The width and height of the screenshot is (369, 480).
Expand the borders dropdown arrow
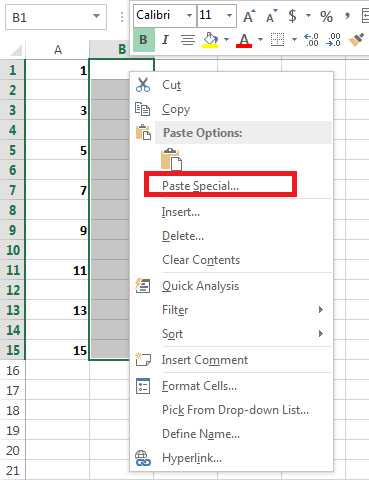click(294, 40)
